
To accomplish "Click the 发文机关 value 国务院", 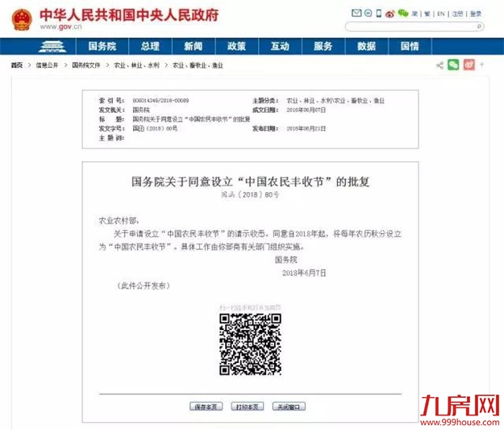I will tap(141, 110).
